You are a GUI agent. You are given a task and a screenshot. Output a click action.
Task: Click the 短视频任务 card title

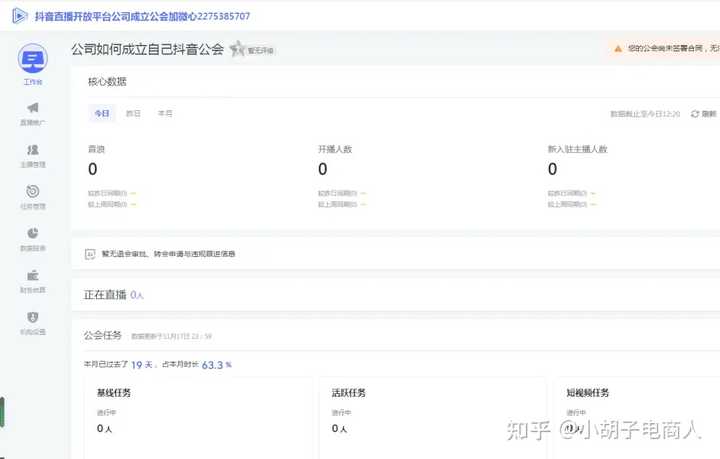tap(587, 393)
